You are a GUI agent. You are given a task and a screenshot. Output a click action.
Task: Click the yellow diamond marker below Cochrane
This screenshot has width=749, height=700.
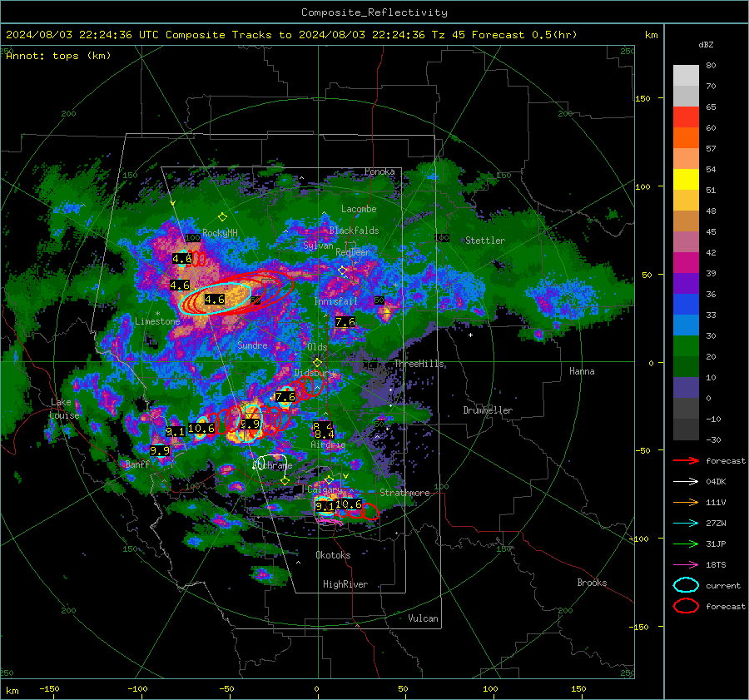tap(285, 481)
